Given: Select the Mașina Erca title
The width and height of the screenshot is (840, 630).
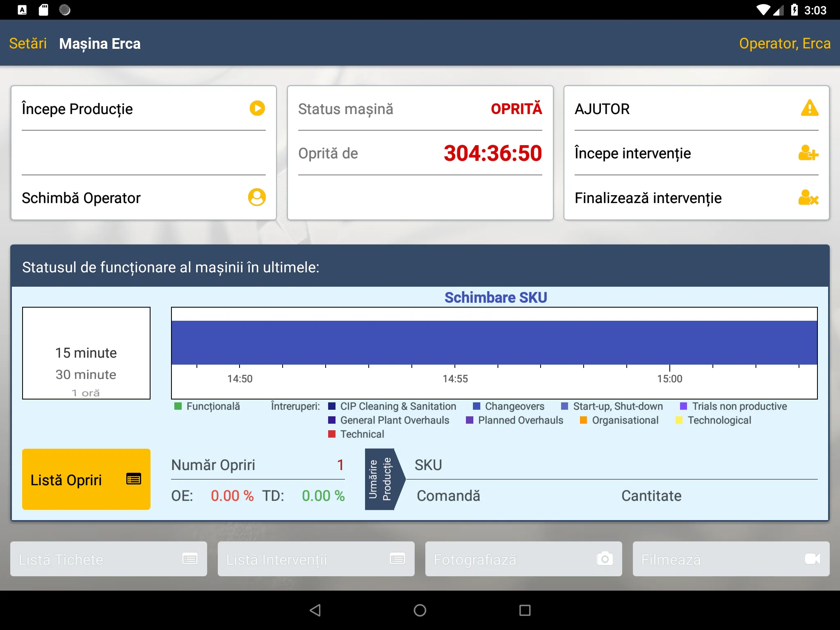Looking at the screenshot, I should tap(100, 43).
